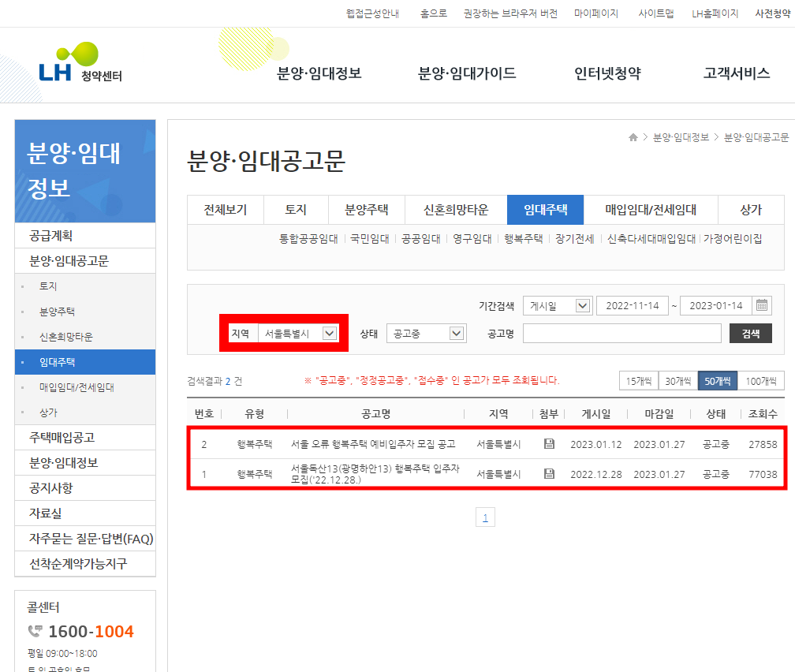Click 웹접근성안내 in the top utility bar
795x672 pixels.
372,13
